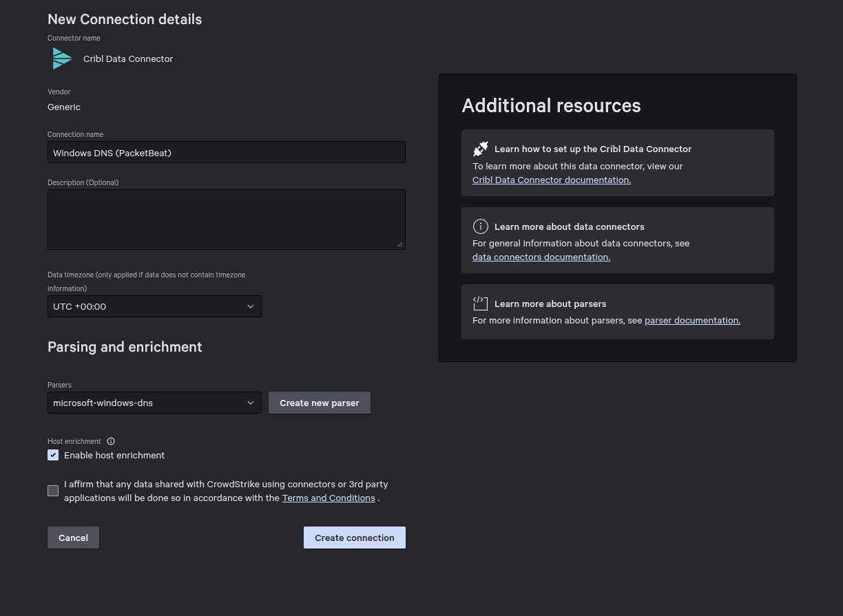Open the Parsers dropdown

click(x=154, y=403)
